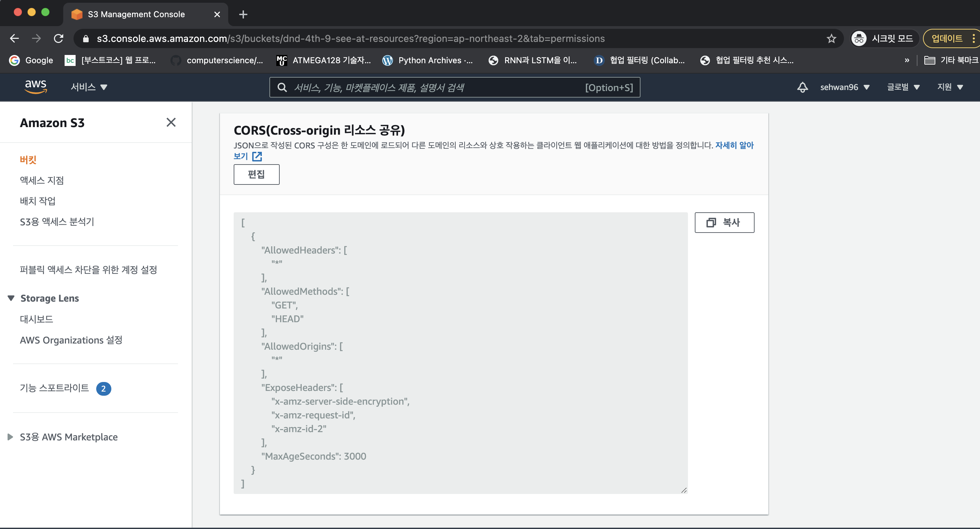Open the 글로벌 region dropdown
This screenshot has height=529, width=980.
click(903, 87)
